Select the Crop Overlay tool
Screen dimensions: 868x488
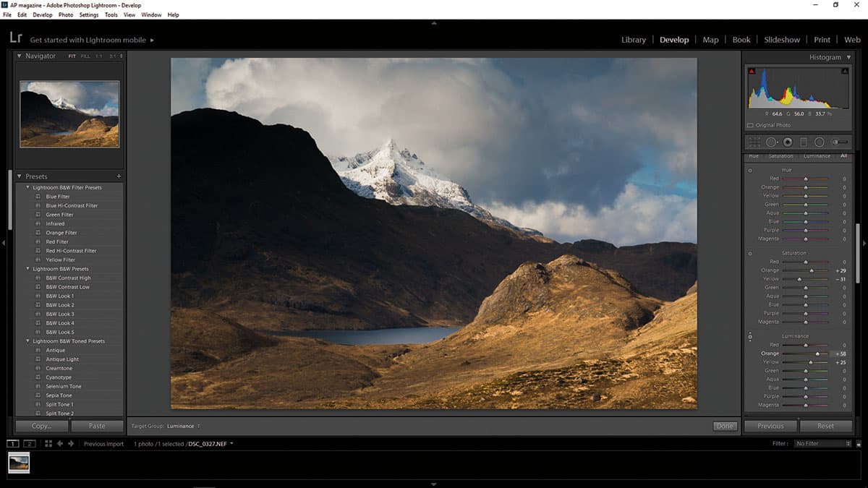754,142
